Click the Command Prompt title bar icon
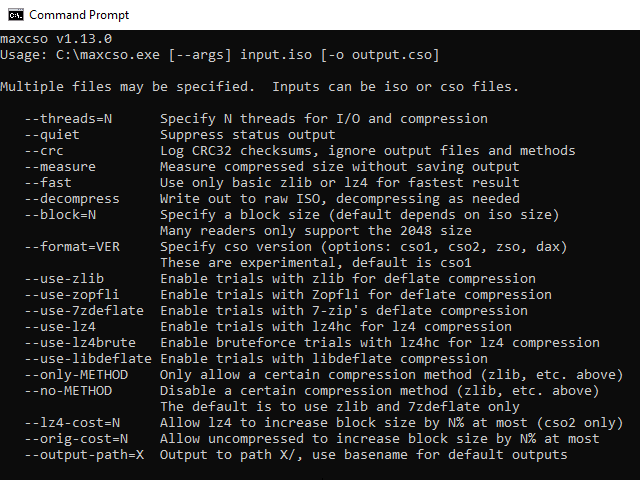 14,15
